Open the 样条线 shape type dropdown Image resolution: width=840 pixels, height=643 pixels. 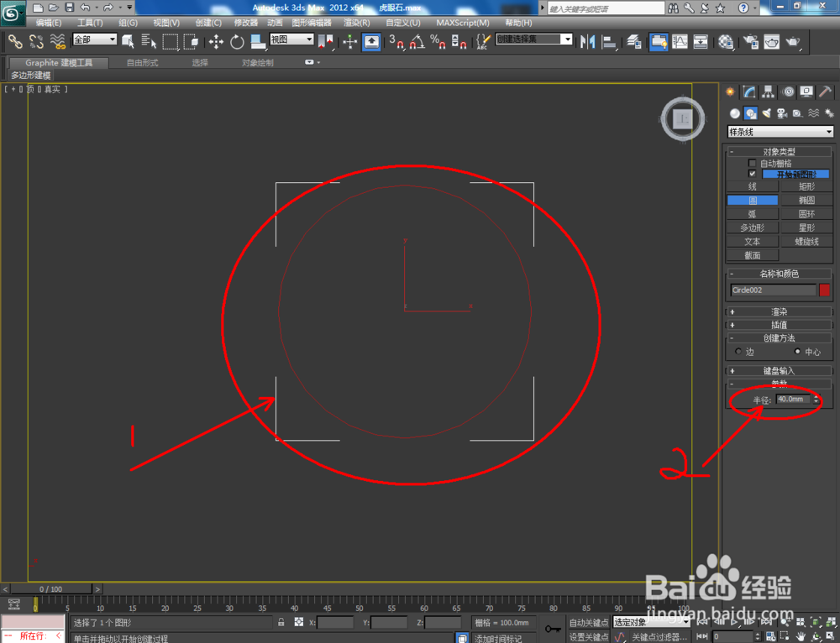[780, 132]
